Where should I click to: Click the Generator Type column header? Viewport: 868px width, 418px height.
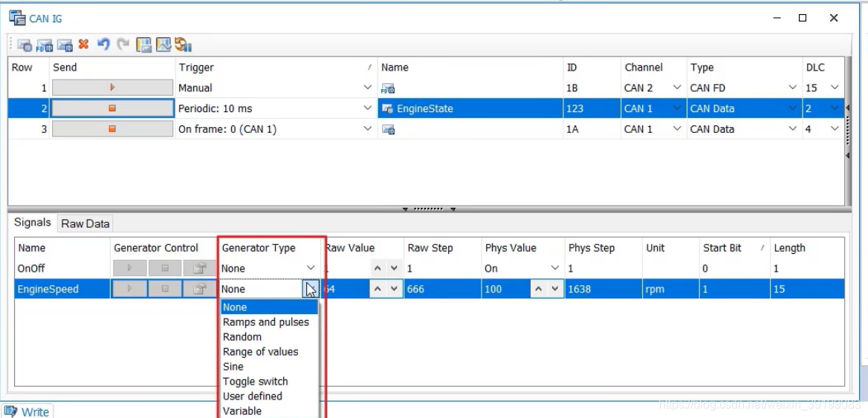pos(271,248)
